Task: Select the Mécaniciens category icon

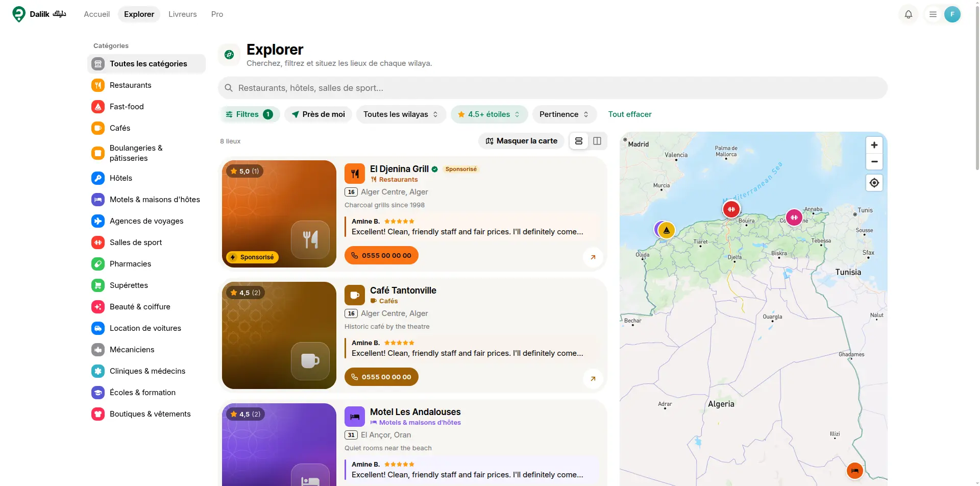Action: tap(98, 350)
